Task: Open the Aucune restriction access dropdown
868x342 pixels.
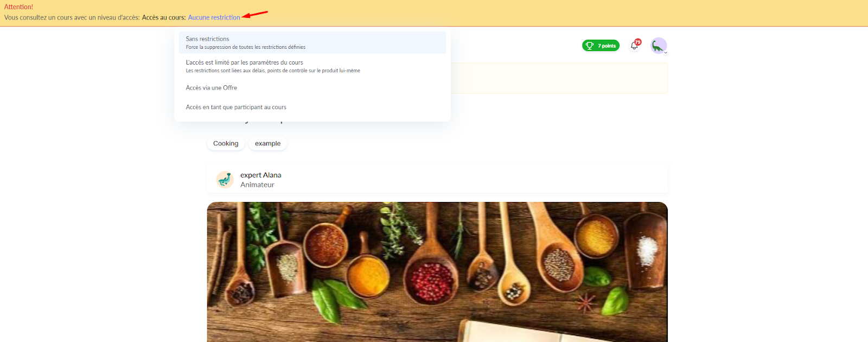Action: 214,17
